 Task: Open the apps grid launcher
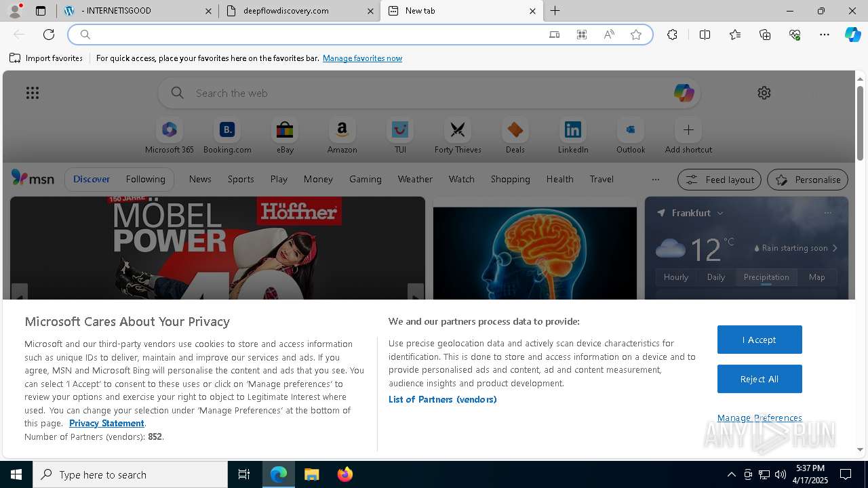click(33, 93)
